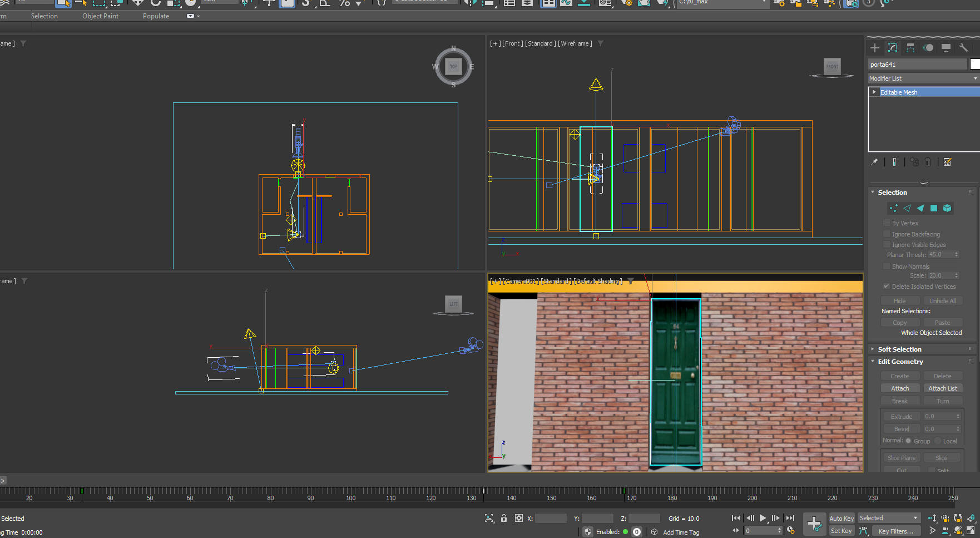This screenshot has width=980, height=538.
Task: Toggle Delete Isolated Vertices checkbox
Action: pyautogui.click(x=887, y=287)
